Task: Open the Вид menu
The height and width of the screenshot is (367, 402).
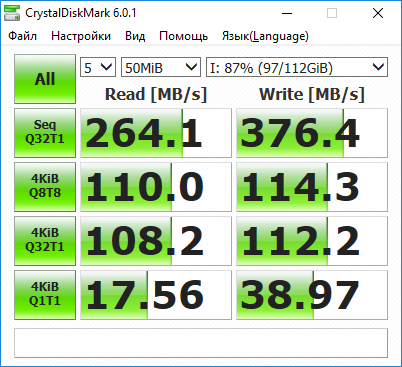Action: pyautogui.click(x=135, y=36)
